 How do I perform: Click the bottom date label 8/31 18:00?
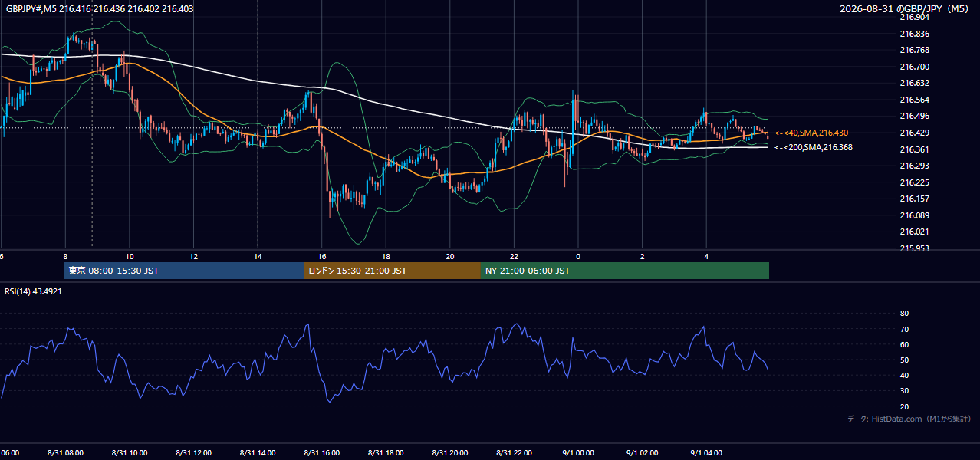point(386,453)
